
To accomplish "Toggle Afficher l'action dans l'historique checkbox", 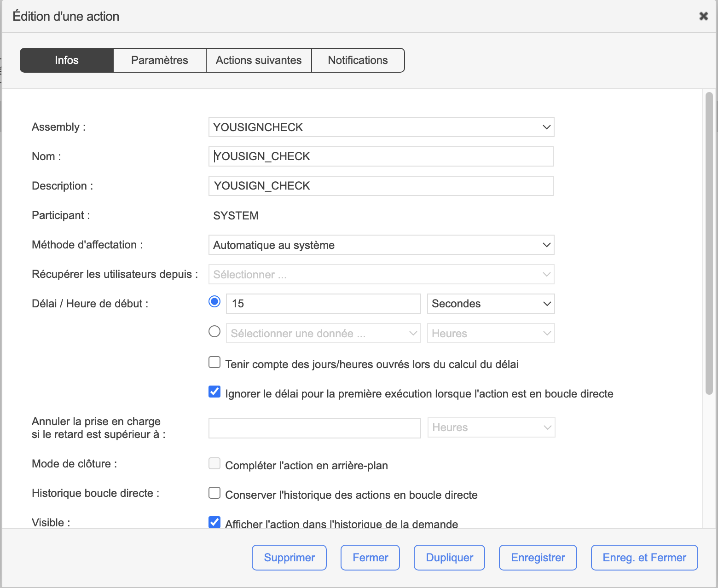I will (214, 522).
